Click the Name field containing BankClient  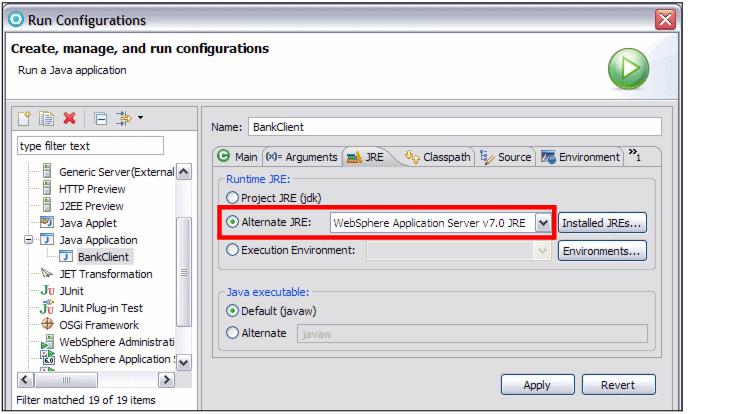click(455, 127)
